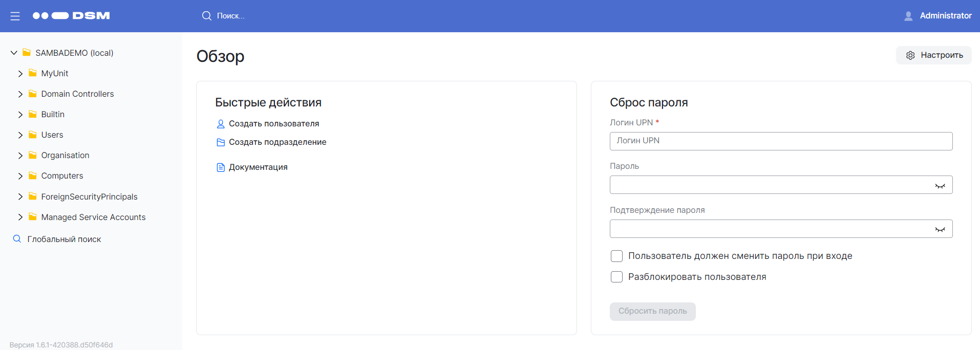Show password in the confirmation field
The width and height of the screenshot is (980, 350).
click(940, 229)
